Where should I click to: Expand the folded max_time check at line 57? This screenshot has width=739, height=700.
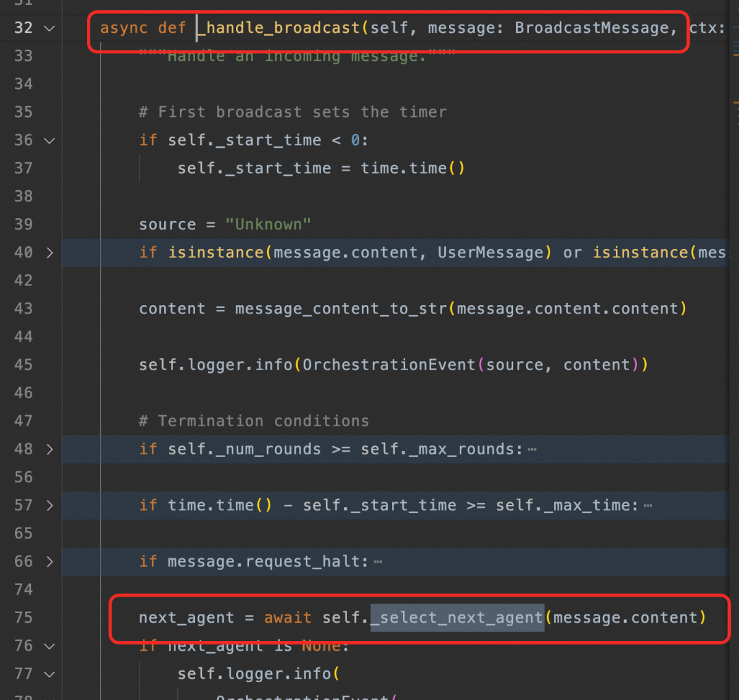click(49, 505)
